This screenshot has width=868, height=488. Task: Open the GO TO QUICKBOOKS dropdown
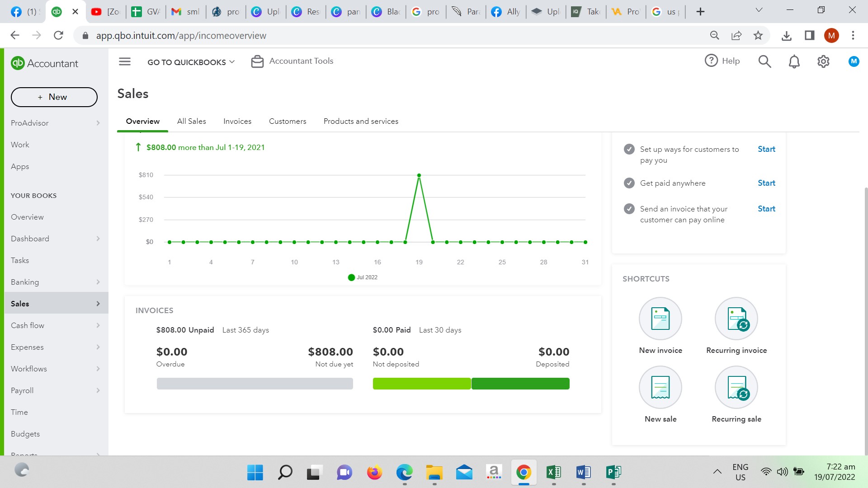[191, 62]
